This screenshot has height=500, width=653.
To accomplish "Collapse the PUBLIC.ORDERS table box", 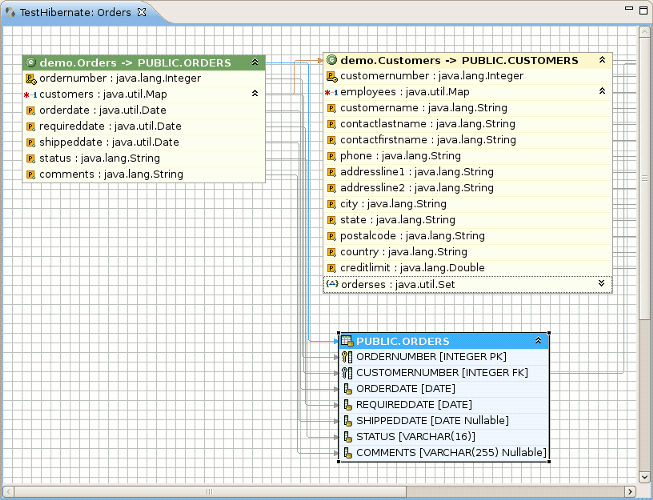I will tap(538, 341).
